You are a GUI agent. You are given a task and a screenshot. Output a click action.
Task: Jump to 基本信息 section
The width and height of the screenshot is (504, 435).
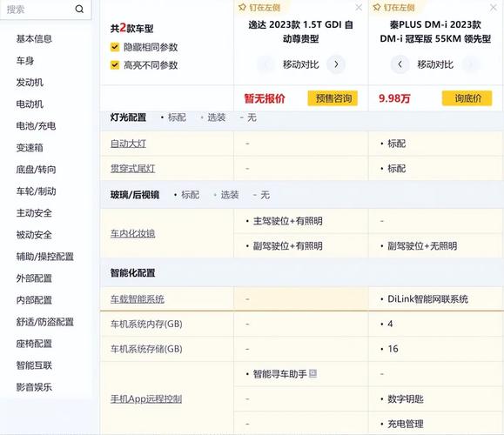point(34,39)
